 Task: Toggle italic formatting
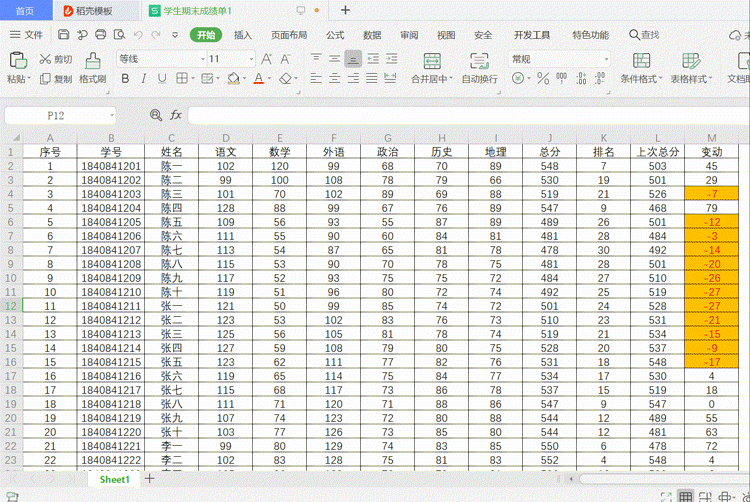[143, 78]
